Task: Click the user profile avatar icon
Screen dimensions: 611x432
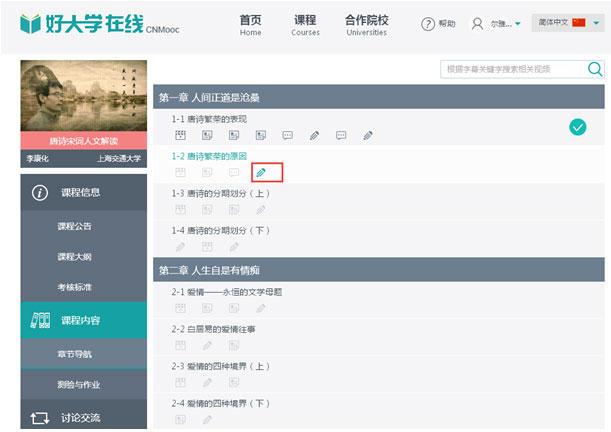Action: pyautogui.click(x=477, y=24)
